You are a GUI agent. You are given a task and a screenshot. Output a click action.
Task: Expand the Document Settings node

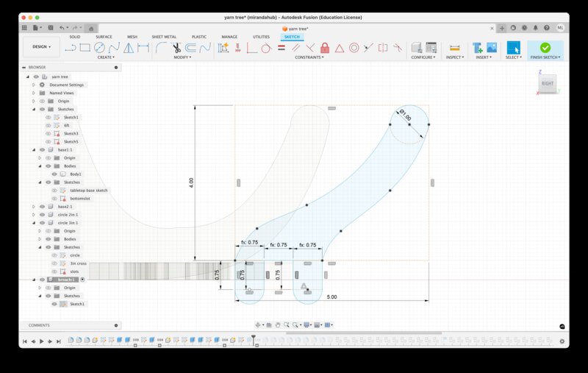(x=34, y=85)
